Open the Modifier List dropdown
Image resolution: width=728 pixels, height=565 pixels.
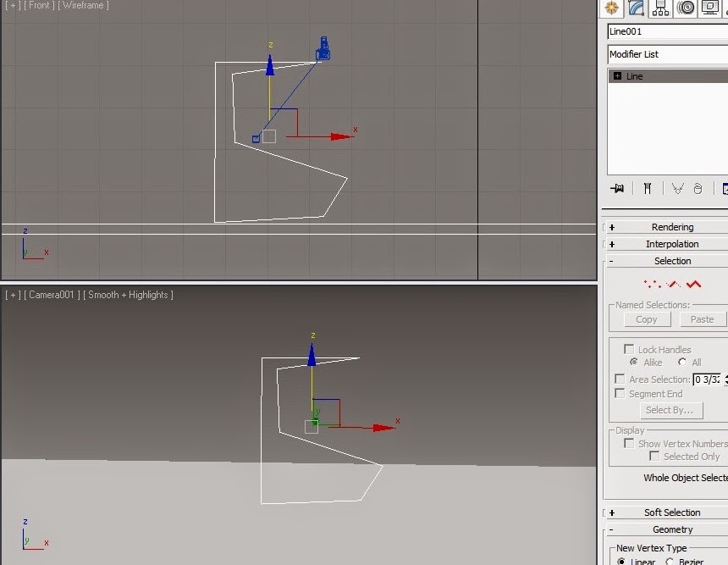[x=666, y=53]
